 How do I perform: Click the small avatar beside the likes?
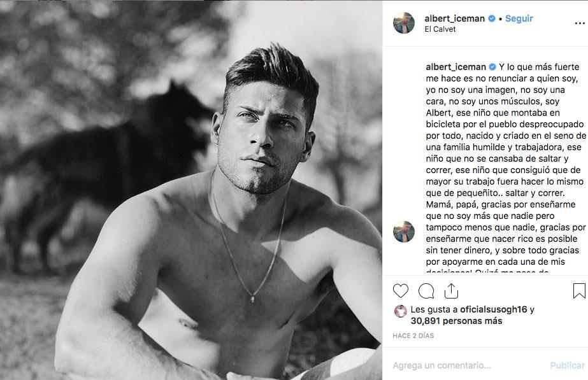[400, 311]
